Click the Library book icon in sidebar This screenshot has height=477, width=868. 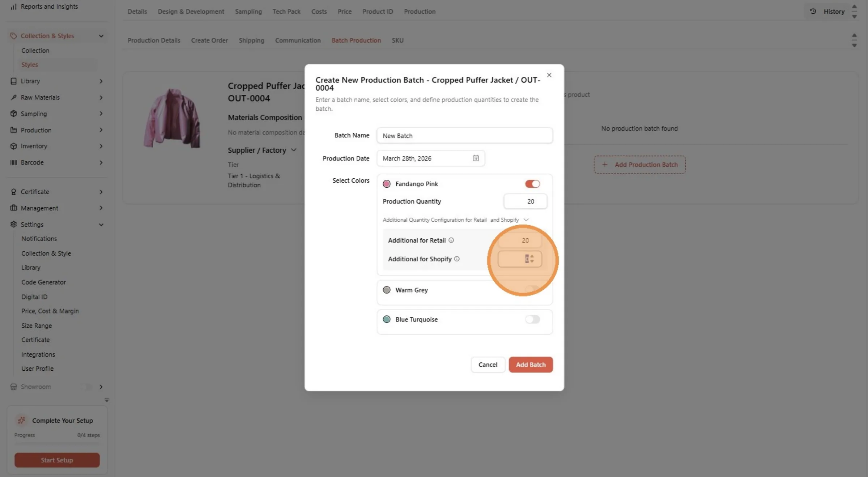(x=13, y=81)
